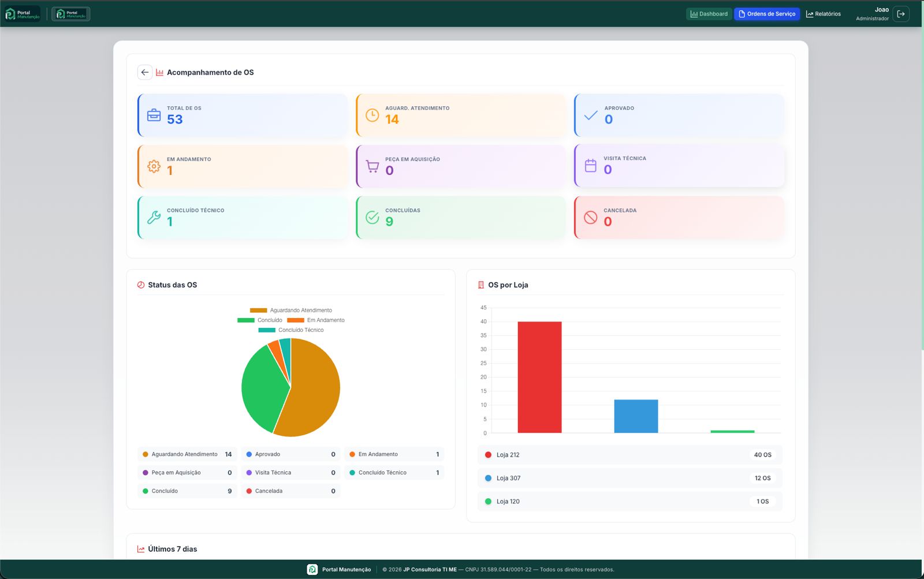
Task: Click the cart icon on Peça em Aquisição card
Action: pyautogui.click(x=372, y=166)
